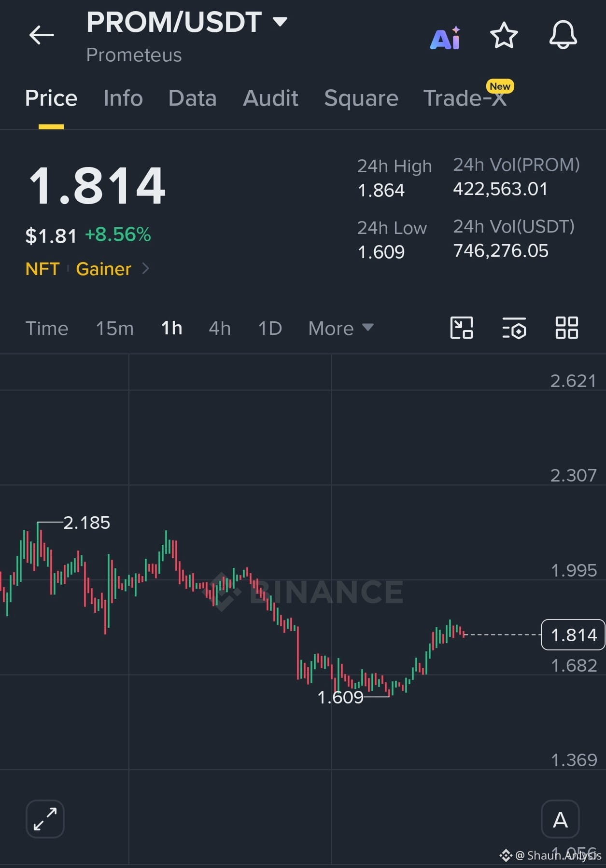
Task: Select the 4h interval
Action: tap(220, 329)
